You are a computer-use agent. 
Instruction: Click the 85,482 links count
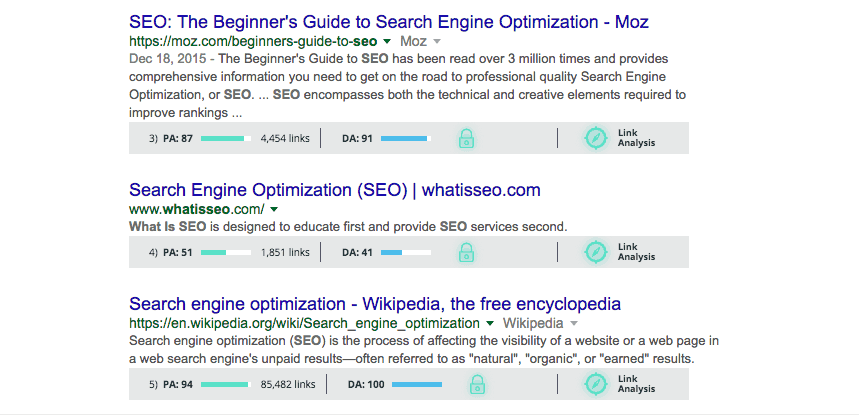pos(288,384)
